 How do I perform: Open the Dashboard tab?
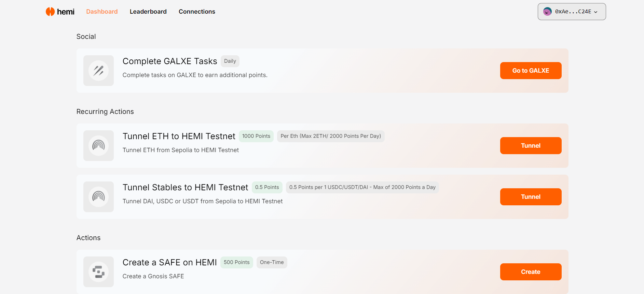point(102,12)
